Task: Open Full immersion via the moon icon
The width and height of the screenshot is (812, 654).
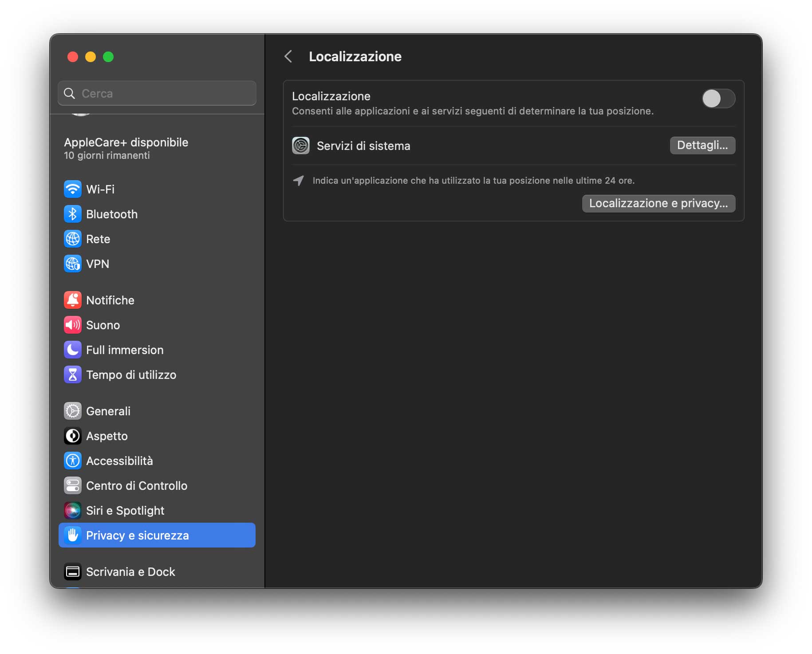Action: click(x=73, y=350)
